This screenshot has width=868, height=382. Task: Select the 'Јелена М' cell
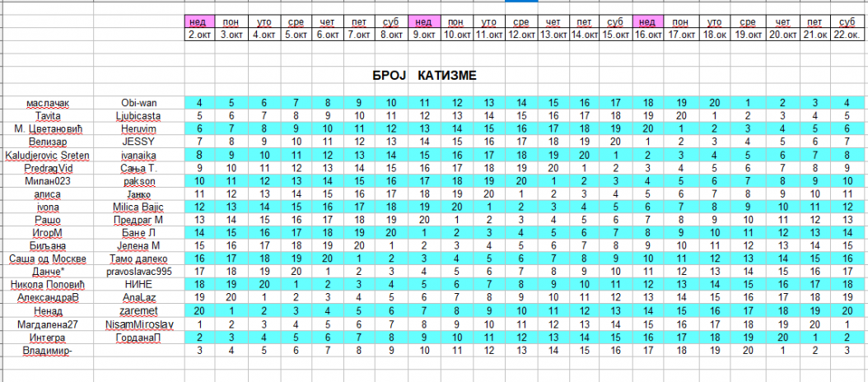coord(139,245)
